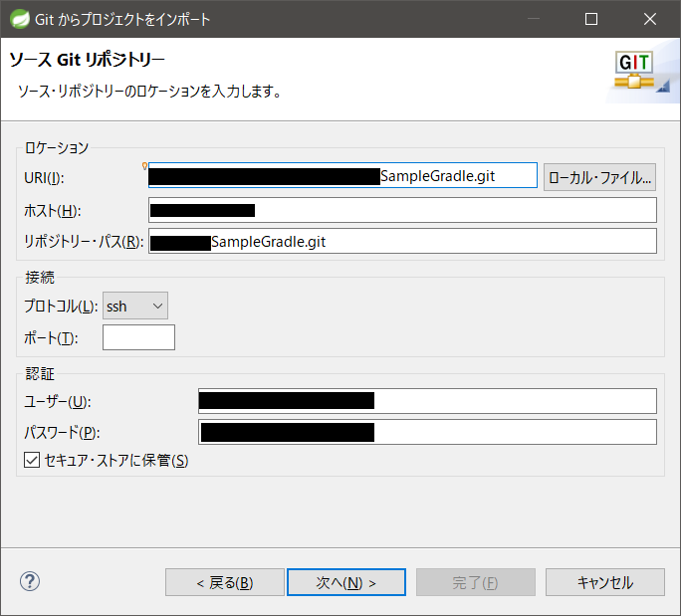Click the ポート input box
This screenshot has width=681, height=616.
(x=138, y=337)
